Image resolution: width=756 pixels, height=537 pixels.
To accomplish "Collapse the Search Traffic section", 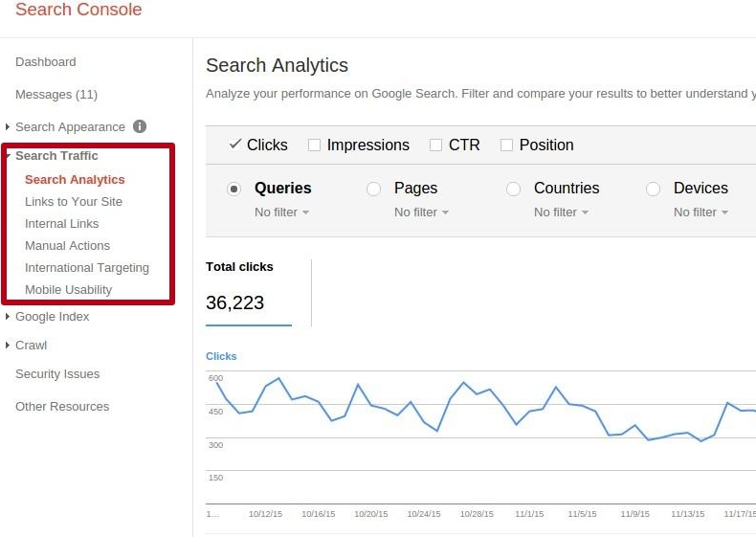I will [x=9, y=156].
